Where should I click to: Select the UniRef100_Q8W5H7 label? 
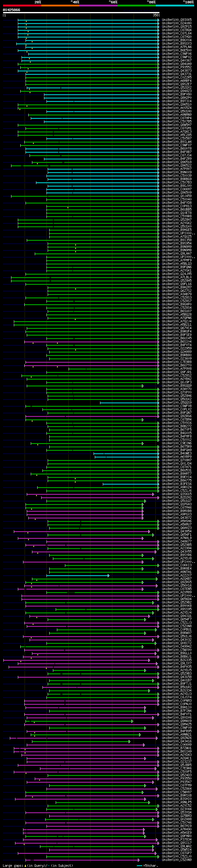(177, 125)
